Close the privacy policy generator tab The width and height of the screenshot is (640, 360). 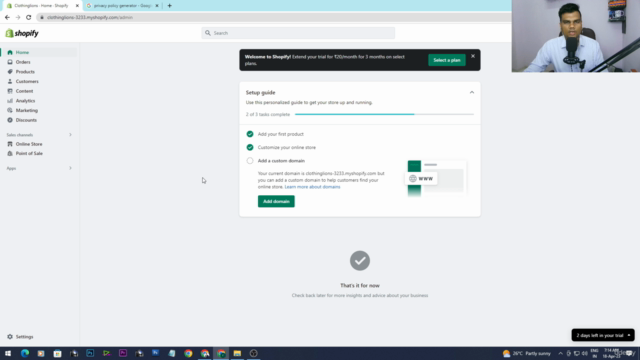[x=157, y=6]
